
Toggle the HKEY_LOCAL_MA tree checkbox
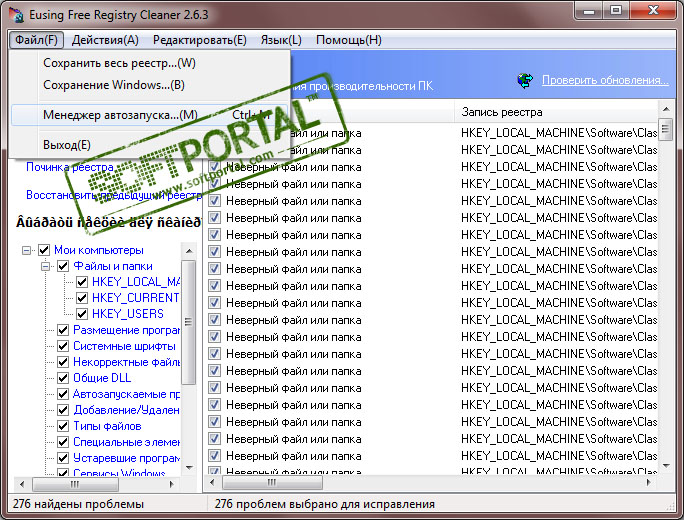pyautogui.click(x=82, y=282)
